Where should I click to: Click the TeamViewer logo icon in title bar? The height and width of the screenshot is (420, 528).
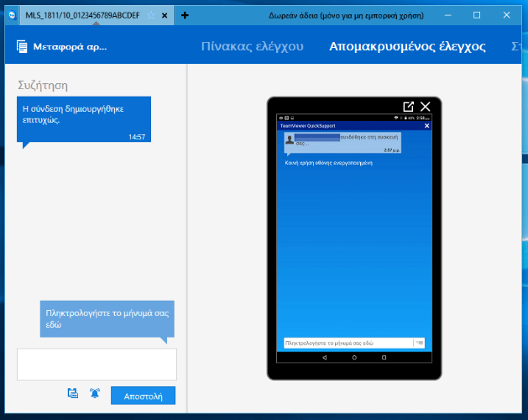point(13,15)
